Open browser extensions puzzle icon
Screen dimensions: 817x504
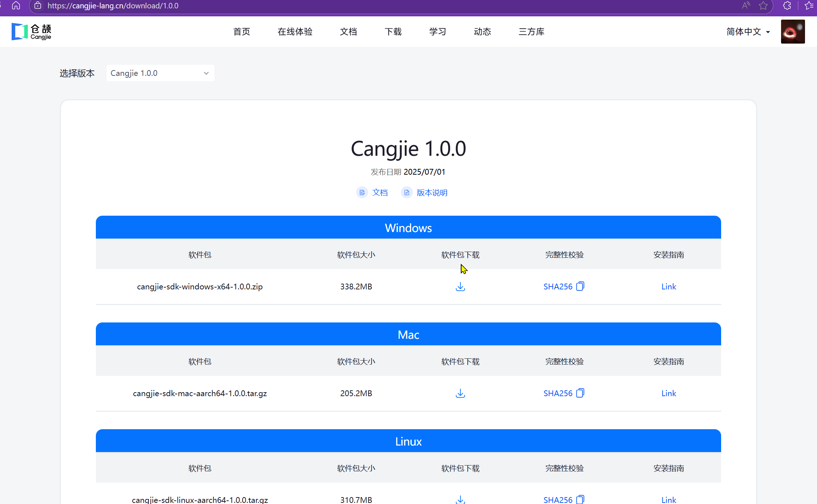click(x=787, y=5)
